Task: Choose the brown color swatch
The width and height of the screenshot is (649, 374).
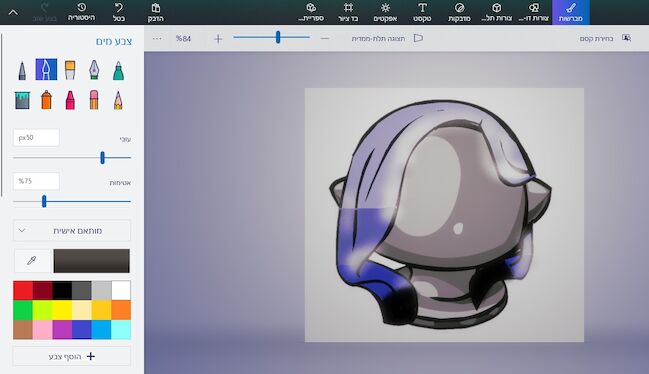Action: click(23, 330)
